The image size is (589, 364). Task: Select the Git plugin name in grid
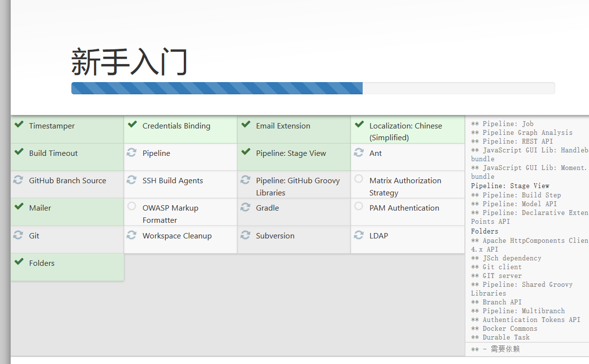pyautogui.click(x=34, y=236)
